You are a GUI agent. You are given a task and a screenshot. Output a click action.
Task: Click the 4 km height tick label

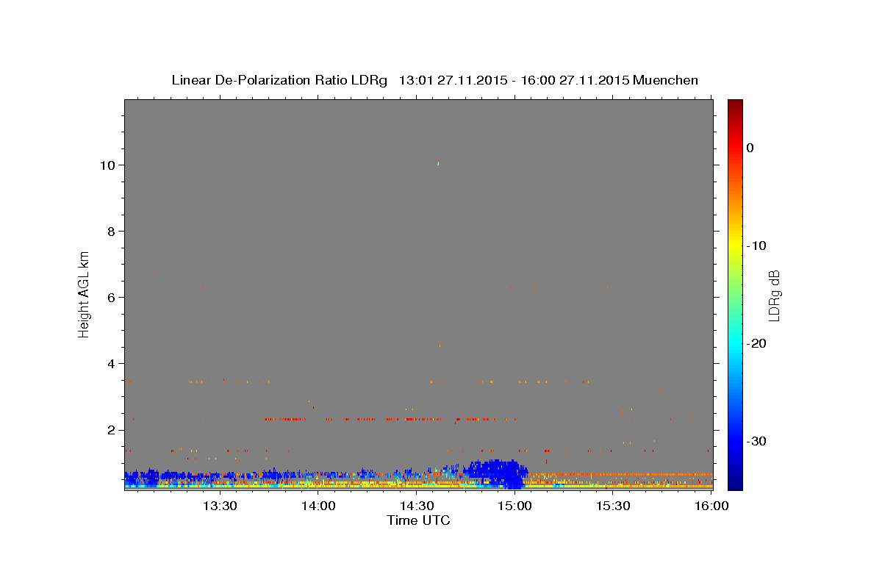coord(112,363)
